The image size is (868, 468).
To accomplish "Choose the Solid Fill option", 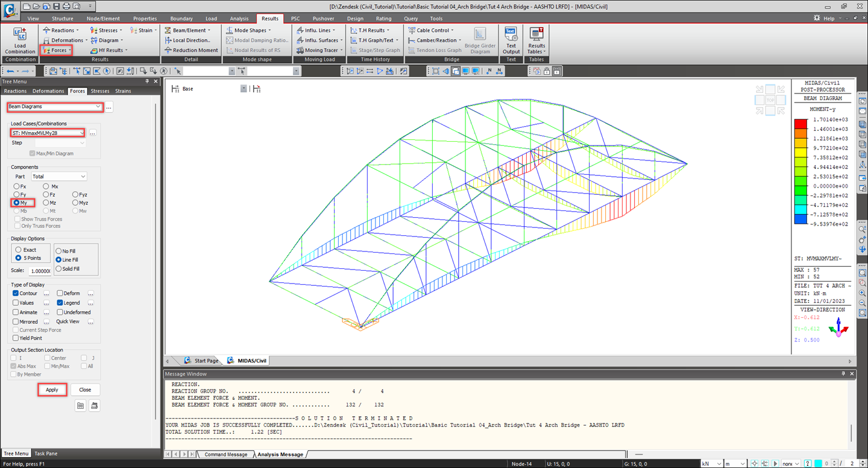I will pos(58,269).
